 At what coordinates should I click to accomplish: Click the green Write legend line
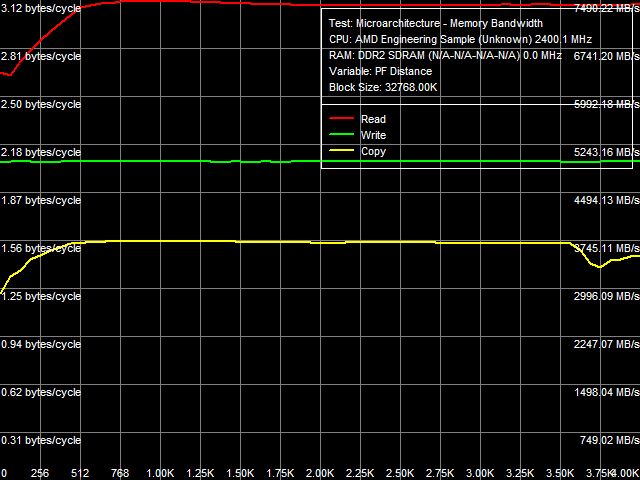342,135
